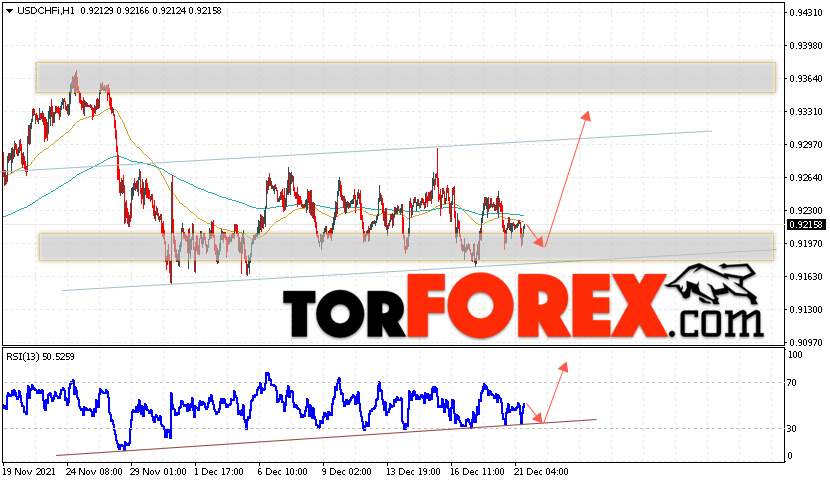Click the 29 Nov 01:00 time label
The height and width of the screenshot is (483, 830).
158,471
